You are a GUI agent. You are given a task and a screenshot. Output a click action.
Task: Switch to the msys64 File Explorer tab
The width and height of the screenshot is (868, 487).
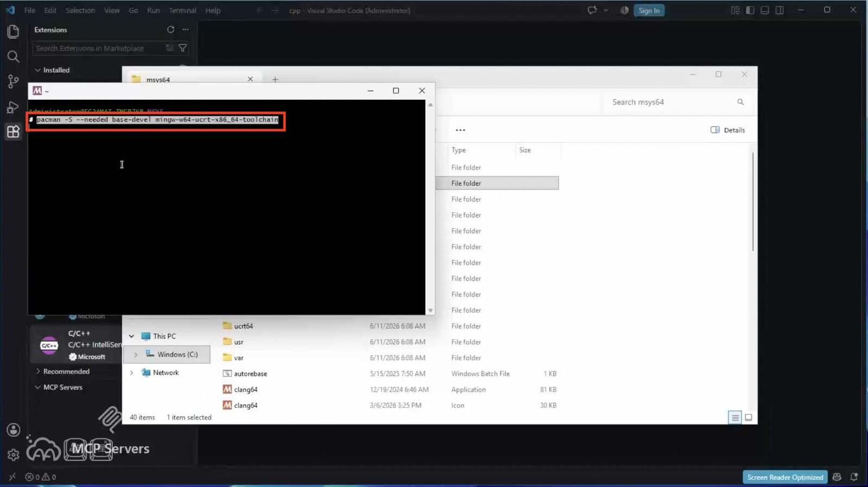click(x=193, y=79)
